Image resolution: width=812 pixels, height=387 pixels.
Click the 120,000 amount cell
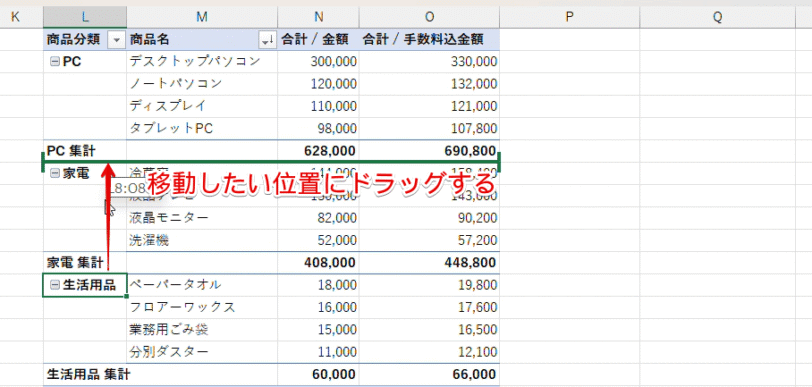[318, 84]
